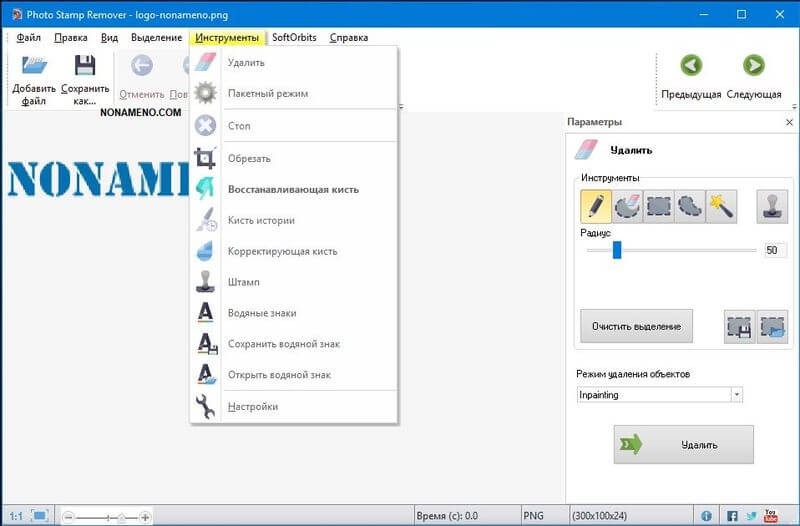Click the Радиус value field
This screenshot has width=800, height=526.
[772, 250]
